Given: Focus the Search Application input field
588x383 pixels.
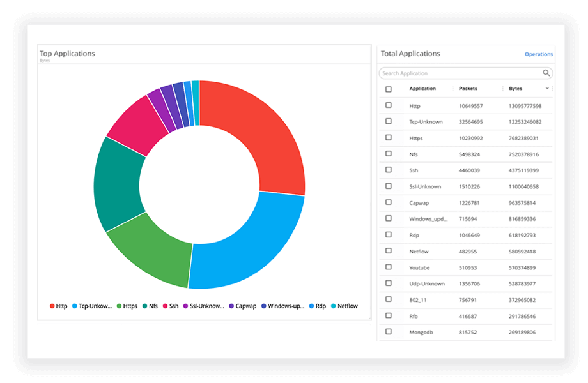Looking at the screenshot, I should click(460, 73).
